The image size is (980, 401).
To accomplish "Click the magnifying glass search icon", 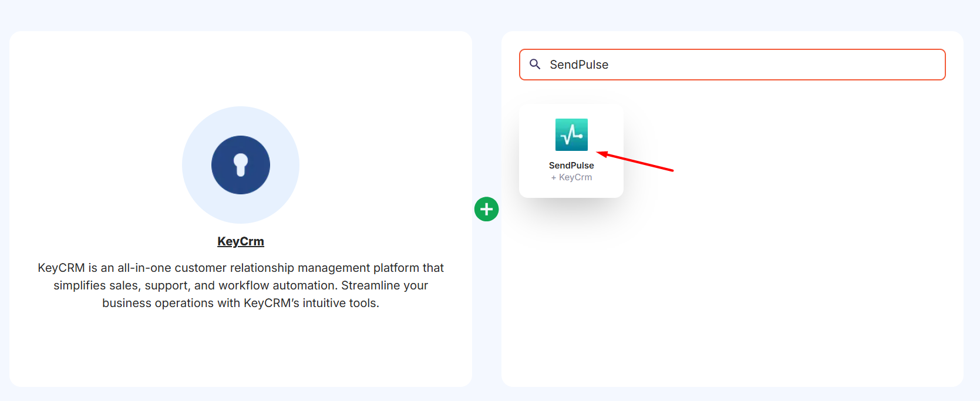I will coord(535,64).
